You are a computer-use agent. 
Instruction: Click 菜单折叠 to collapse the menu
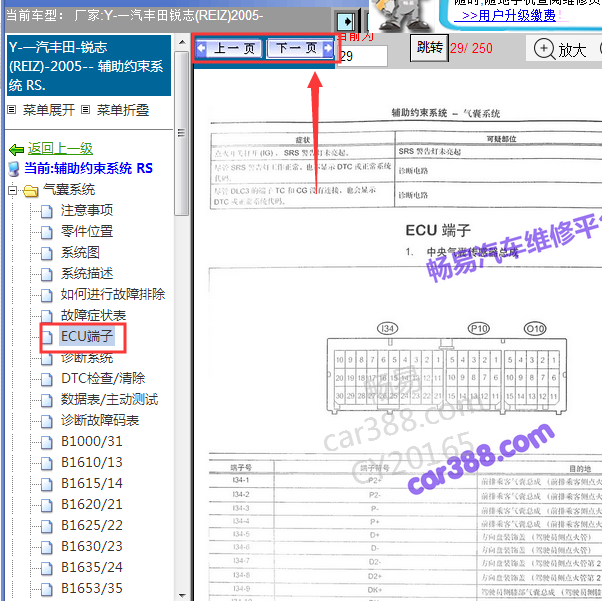[122, 110]
